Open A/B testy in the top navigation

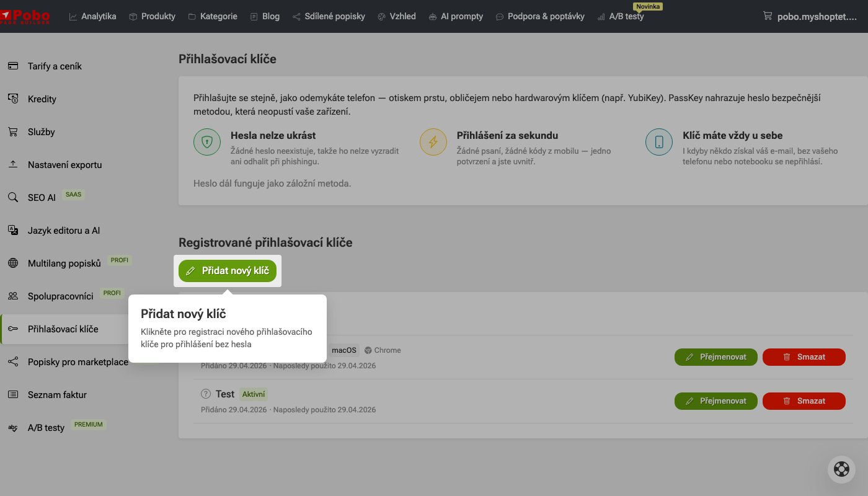(x=621, y=16)
